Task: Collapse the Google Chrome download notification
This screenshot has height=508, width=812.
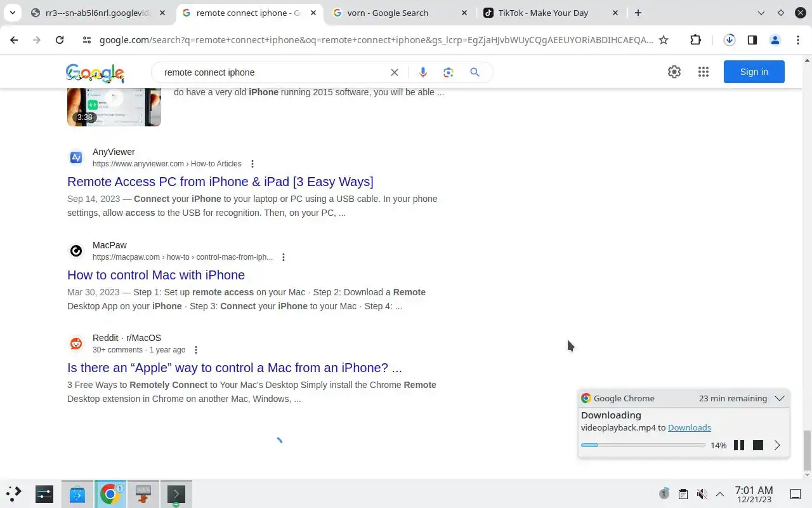Action: [780, 398]
